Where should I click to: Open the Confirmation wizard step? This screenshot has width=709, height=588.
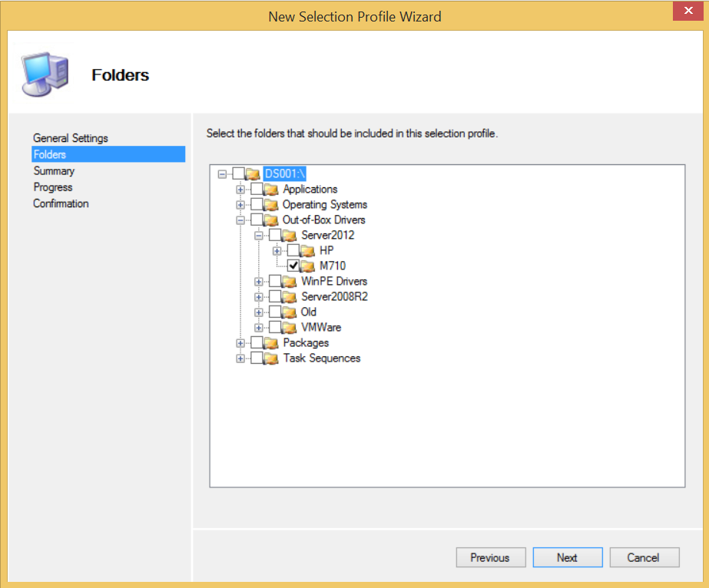(x=61, y=203)
